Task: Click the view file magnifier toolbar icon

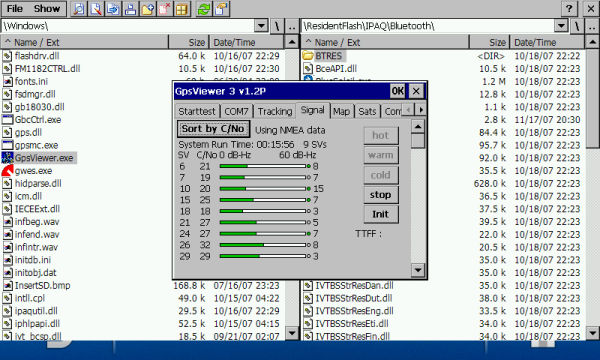Action: click(x=78, y=9)
